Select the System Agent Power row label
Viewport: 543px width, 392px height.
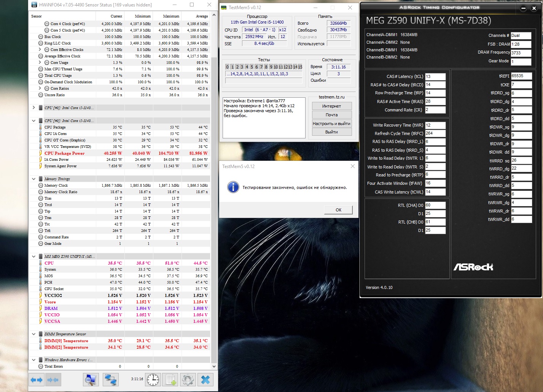61,166
